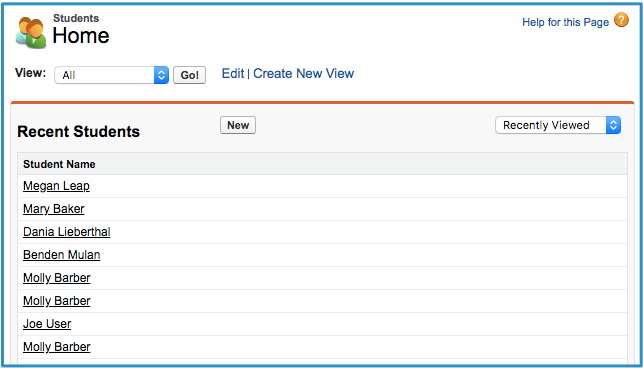Viewport: 643px width, 368px height.
Task: Open Benden Mulan's student record
Action: coord(62,255)
